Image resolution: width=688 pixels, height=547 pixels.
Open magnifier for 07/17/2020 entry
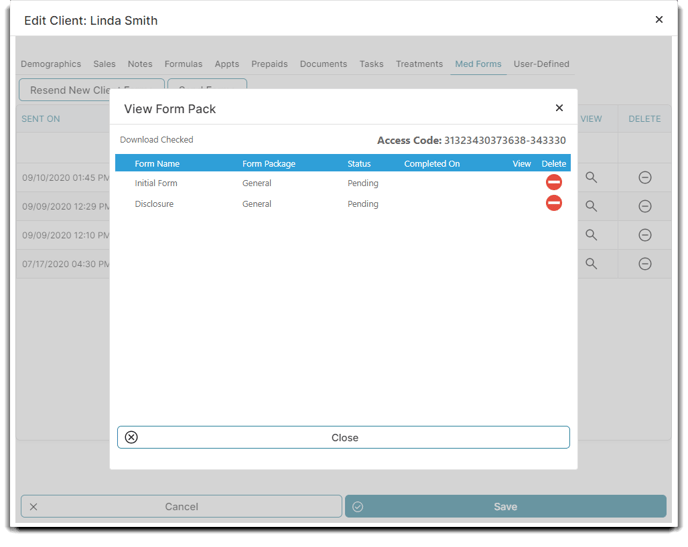591,264
